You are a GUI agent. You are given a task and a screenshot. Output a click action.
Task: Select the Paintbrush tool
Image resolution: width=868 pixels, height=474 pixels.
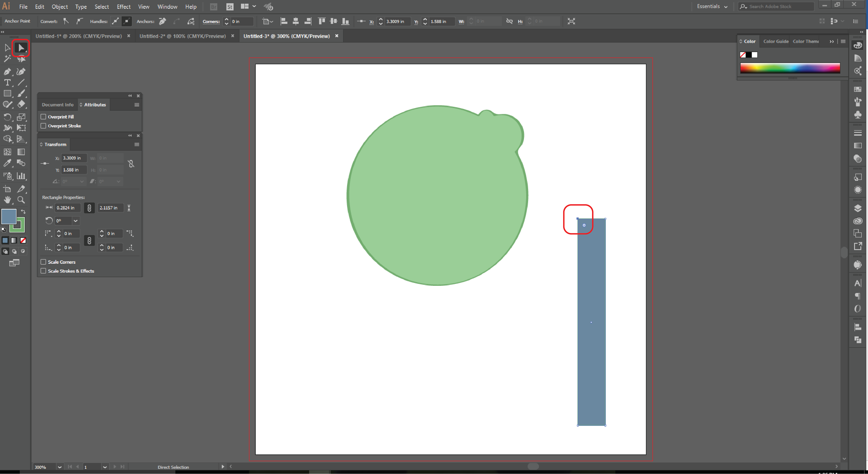pos(21,94)
